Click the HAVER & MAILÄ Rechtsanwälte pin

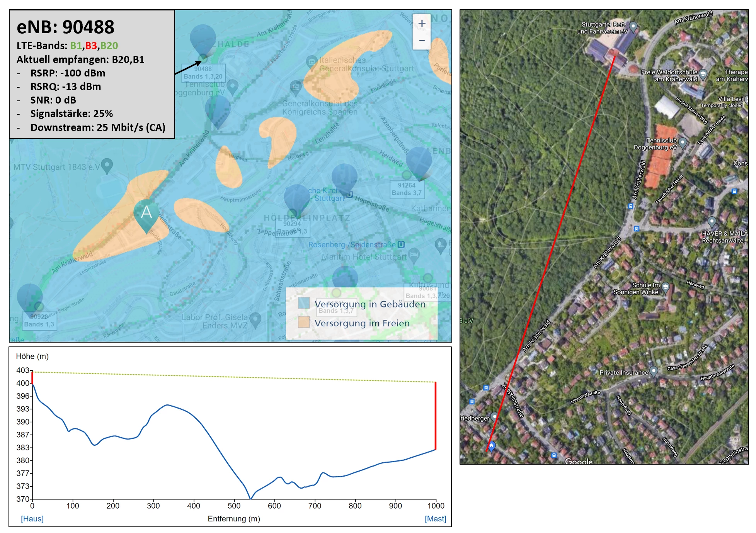[x=712, y=222]
